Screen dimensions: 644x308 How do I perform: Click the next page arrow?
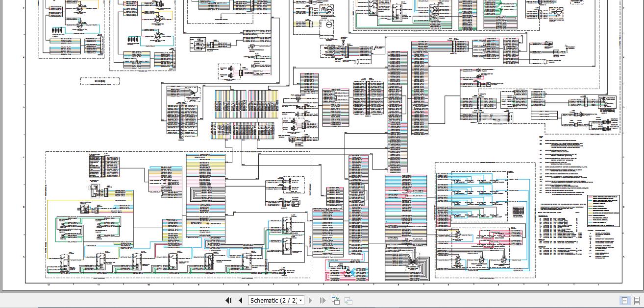310,300
